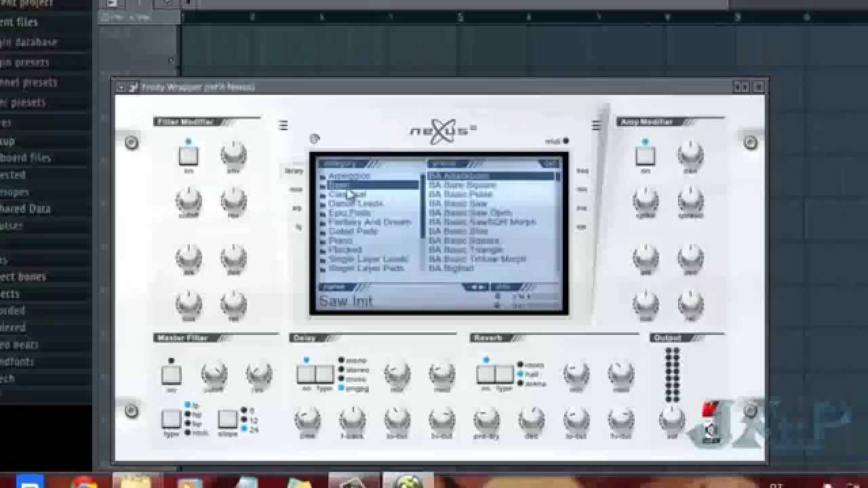Screen dimensions: 868x488
Task: Open the hamburger menu beside Filter Modifier panel
Action: (283, 125)
